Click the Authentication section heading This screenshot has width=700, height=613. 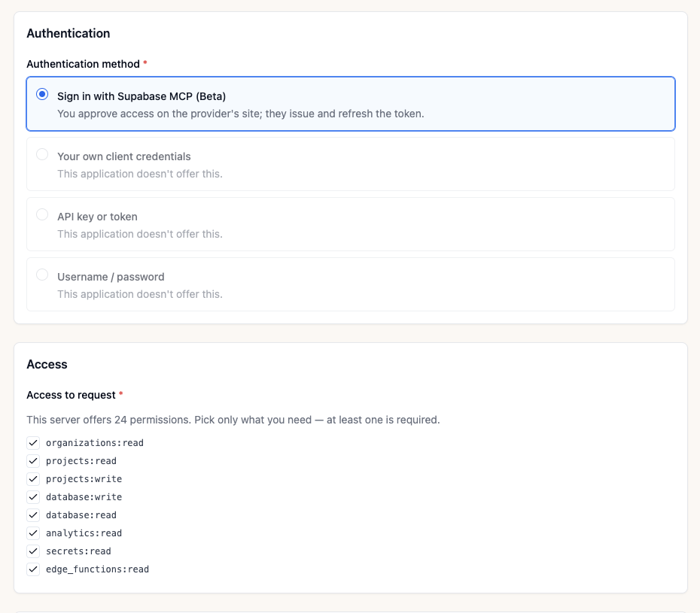click(x=68, y=33)
